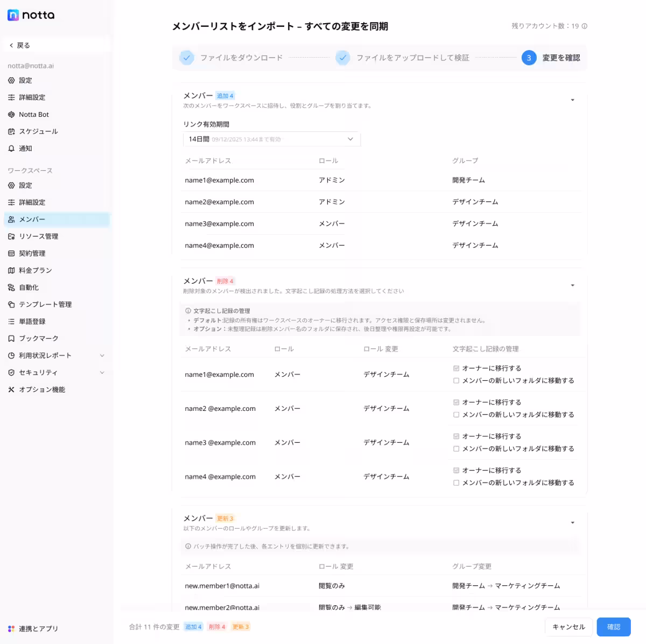Screen dimensions: 646x644
Task: Click 追加 4 badge beside first メンバー heading
Action: click(x=225, y=96)
